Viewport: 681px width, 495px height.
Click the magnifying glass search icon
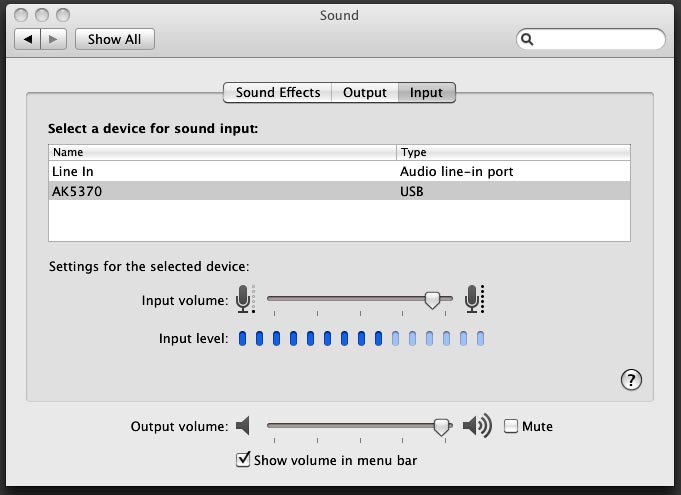click(x=528, y=40)
